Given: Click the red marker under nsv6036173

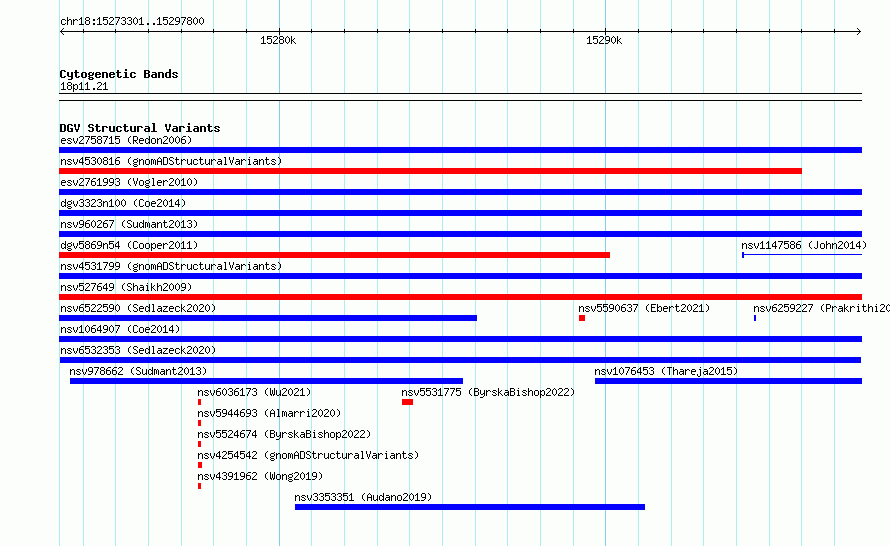Looking at the screenshot, I should click(x=199, y=402).
